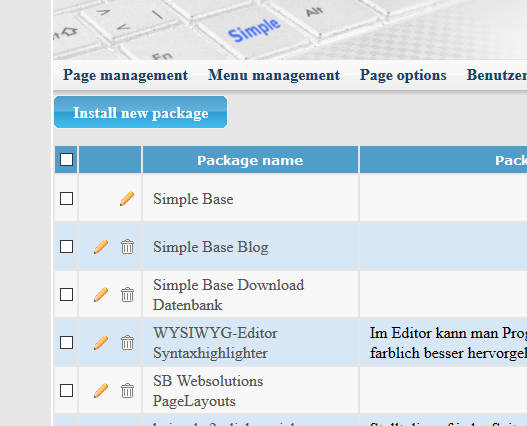Delete SB Websolutions PageLayouts package

click(x=127, y=390)
